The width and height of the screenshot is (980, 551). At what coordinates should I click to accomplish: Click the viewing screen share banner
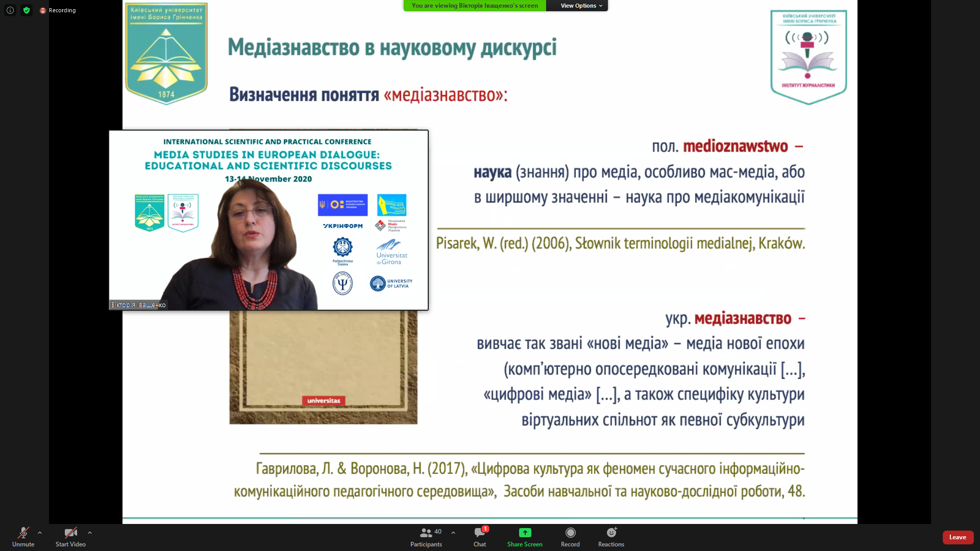(475, 6)
